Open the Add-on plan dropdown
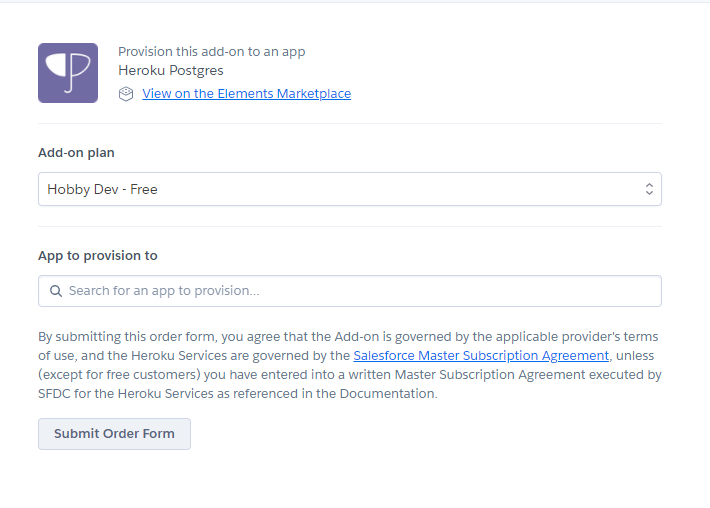The width and height of the screenshot is (710, 508). [349, 189]
